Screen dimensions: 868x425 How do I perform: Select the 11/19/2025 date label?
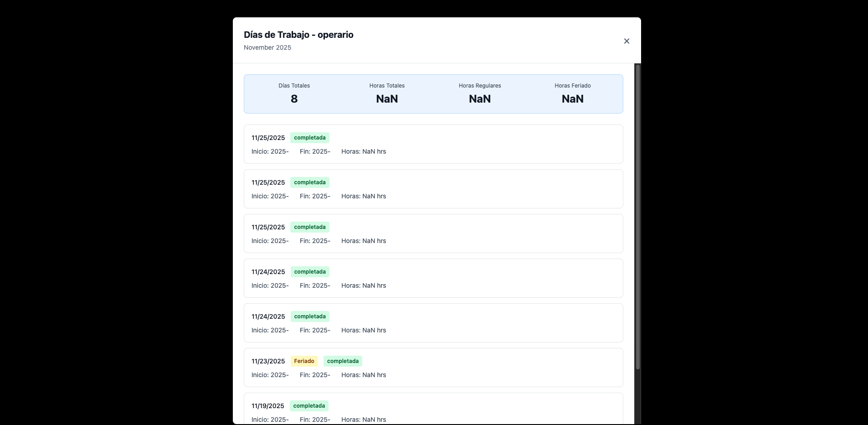point(267,406)
